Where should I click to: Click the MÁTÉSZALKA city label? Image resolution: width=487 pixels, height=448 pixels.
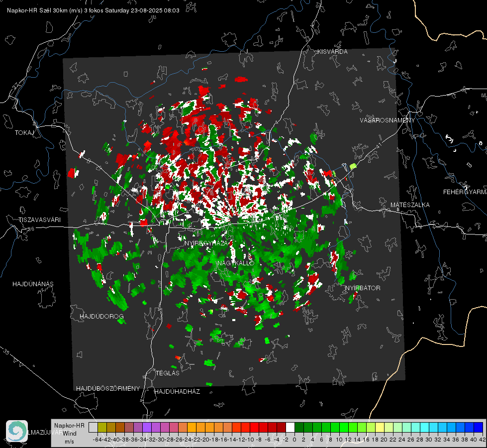pyautogui.click(x=410, y=205)
